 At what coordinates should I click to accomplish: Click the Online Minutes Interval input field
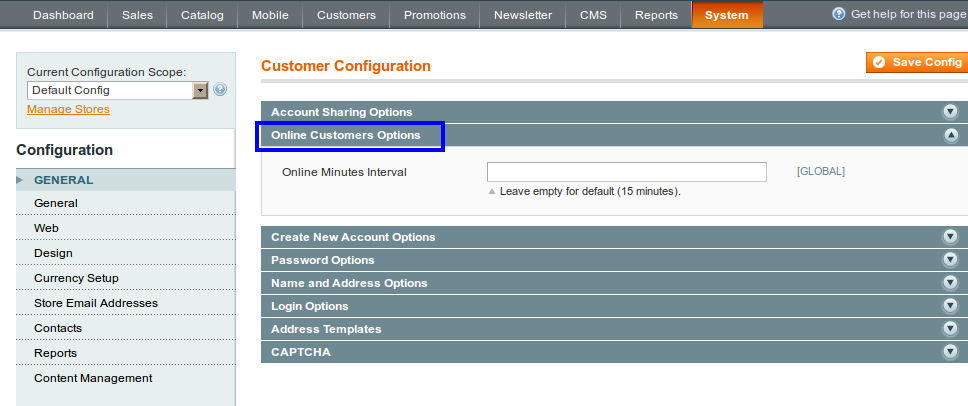coord(626,172)
